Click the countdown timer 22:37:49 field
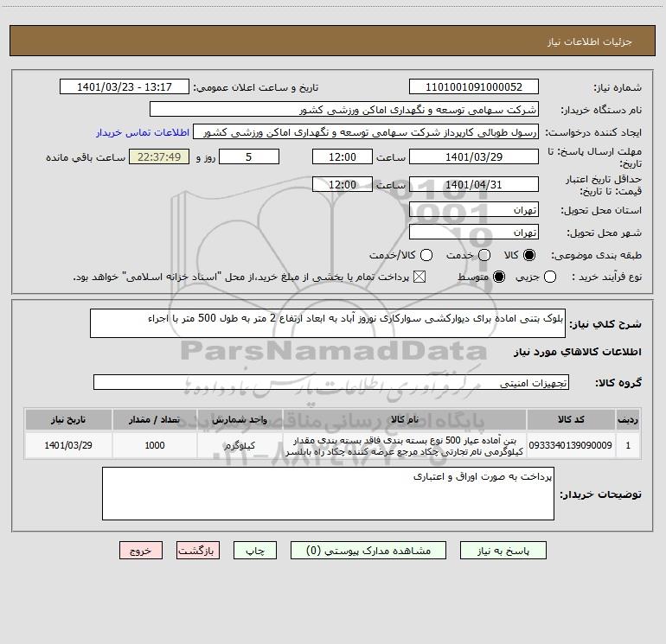Image resolution: width=666 pixels, height=644 pixels. click(159, 157)
